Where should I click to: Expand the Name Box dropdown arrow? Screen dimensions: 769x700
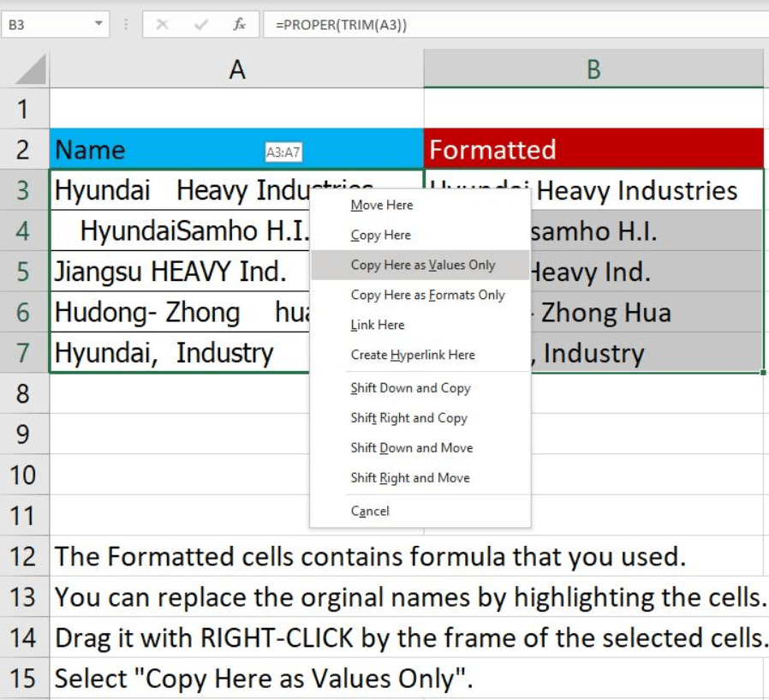pos(99,25)
